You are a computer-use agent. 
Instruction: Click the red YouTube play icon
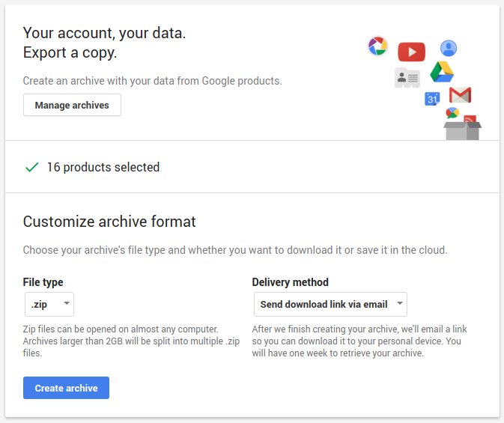tap(411, 52)
